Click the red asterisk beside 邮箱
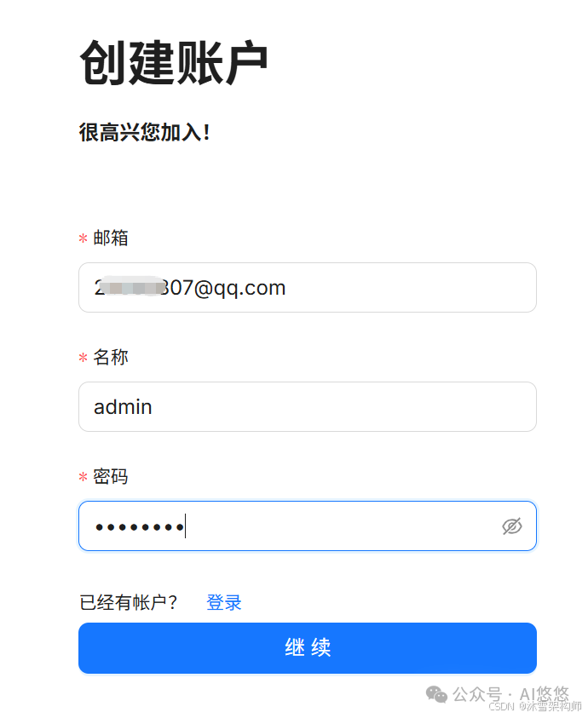588x718 pixels. point(83,238)
